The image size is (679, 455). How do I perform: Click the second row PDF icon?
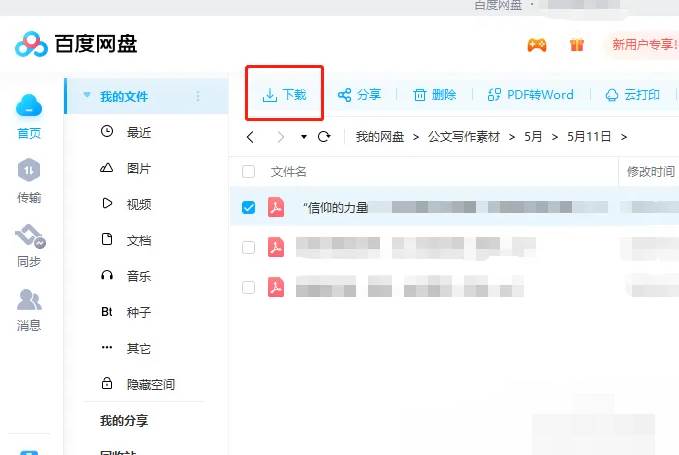[x=276, y=247]
